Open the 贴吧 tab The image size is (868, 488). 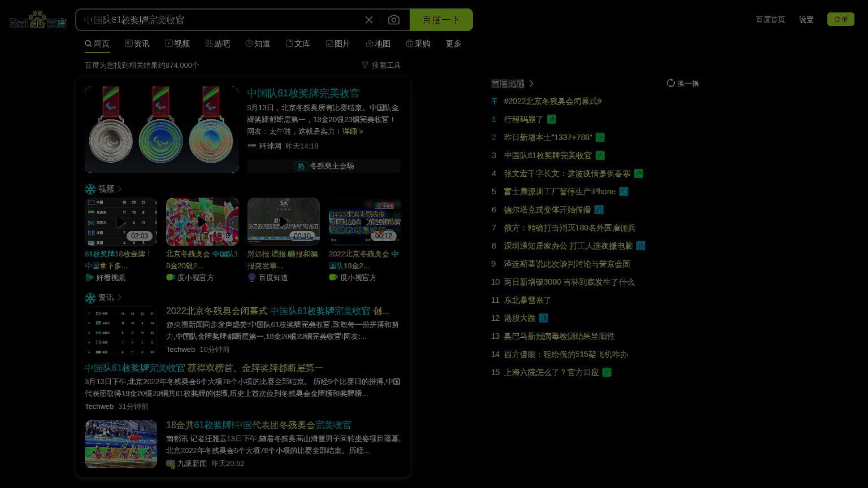point(218,43)
